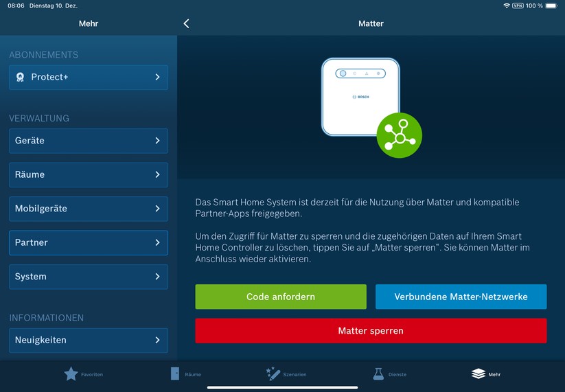Image resolution: width=565 pixels, height=392 pixels.
Task: Click the ABONNEMENTS section heading
Action: coord(44,55)
